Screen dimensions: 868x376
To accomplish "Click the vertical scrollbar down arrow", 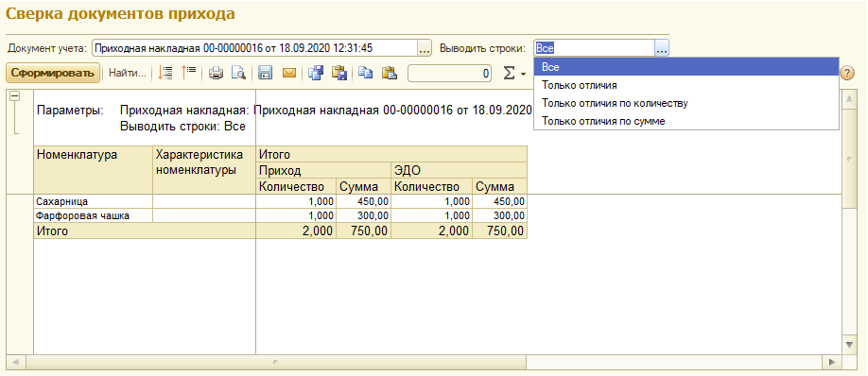I will 851,345.
